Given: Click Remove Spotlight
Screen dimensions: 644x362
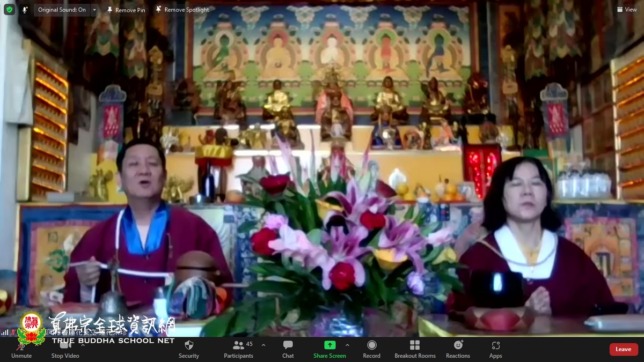Looking at the screenshot, I should (x=182, y=10).
